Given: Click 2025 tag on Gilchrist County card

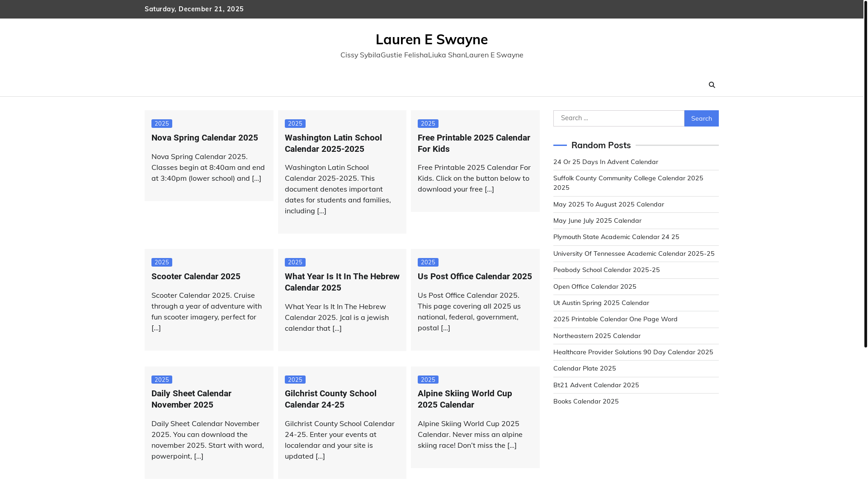Looking at the screenshot, I should coord(295,380).
